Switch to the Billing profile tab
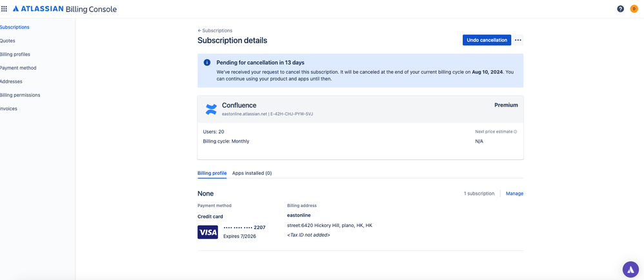Image resolution: width=644 pixels, height=280 pixels. [212, 174]
